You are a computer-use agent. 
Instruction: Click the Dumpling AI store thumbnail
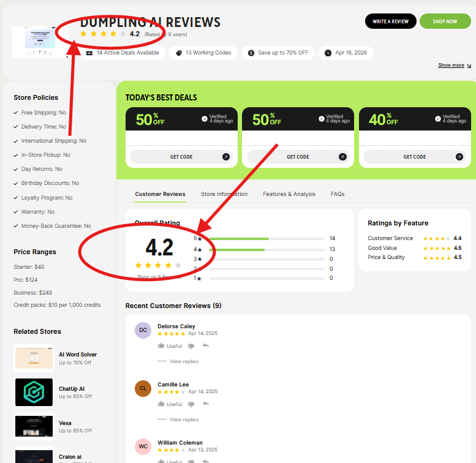tap(40, 42)
